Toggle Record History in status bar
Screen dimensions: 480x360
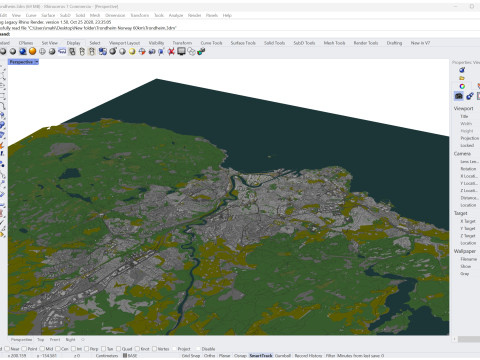pyautogui.click(x=308, y=356)
